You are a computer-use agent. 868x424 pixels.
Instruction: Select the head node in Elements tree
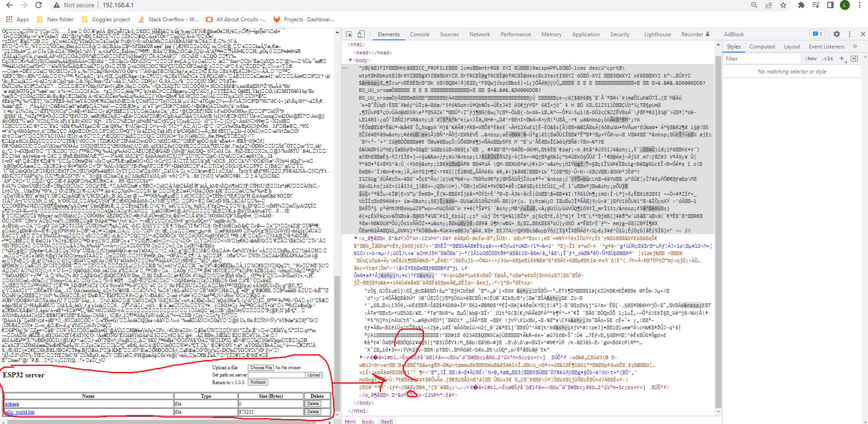(373, 53)
